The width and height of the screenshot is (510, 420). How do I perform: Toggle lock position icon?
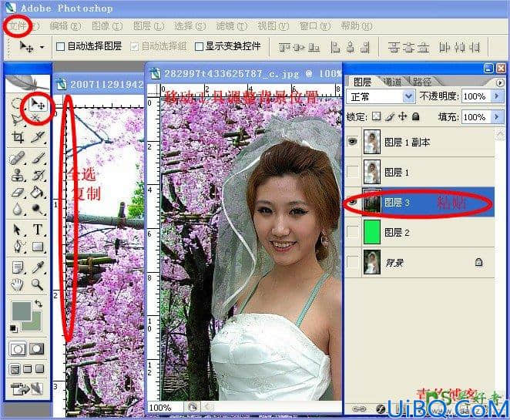pos(403,116)
